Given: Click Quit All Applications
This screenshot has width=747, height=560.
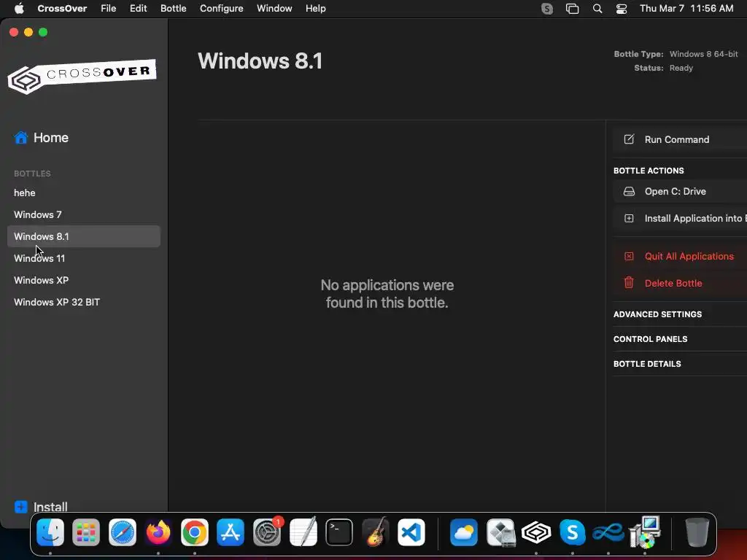Looking at the screenshot, I should (680, 256).
